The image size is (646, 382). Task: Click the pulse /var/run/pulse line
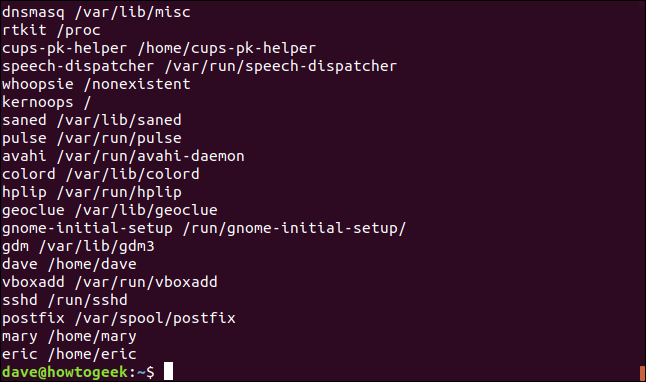pyautogui.click(x=91, y=138)
